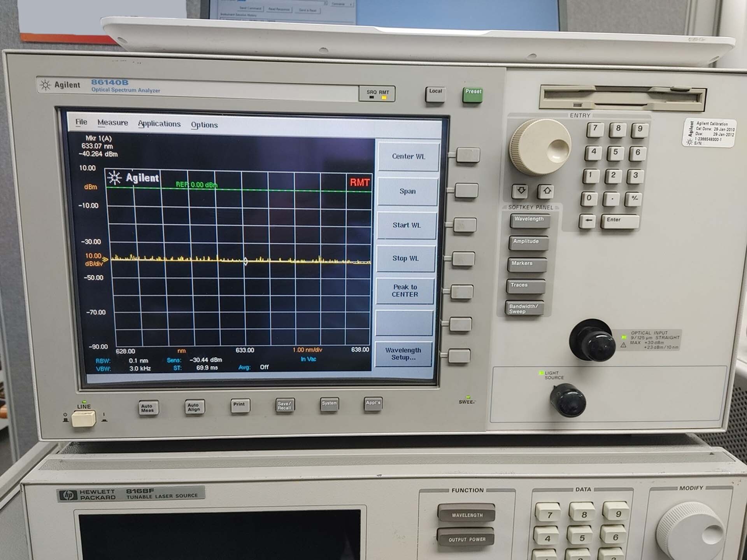
Task: Push keypad digit 4 on analyzer
Action: pyautogui.click(x=593, y=153)
